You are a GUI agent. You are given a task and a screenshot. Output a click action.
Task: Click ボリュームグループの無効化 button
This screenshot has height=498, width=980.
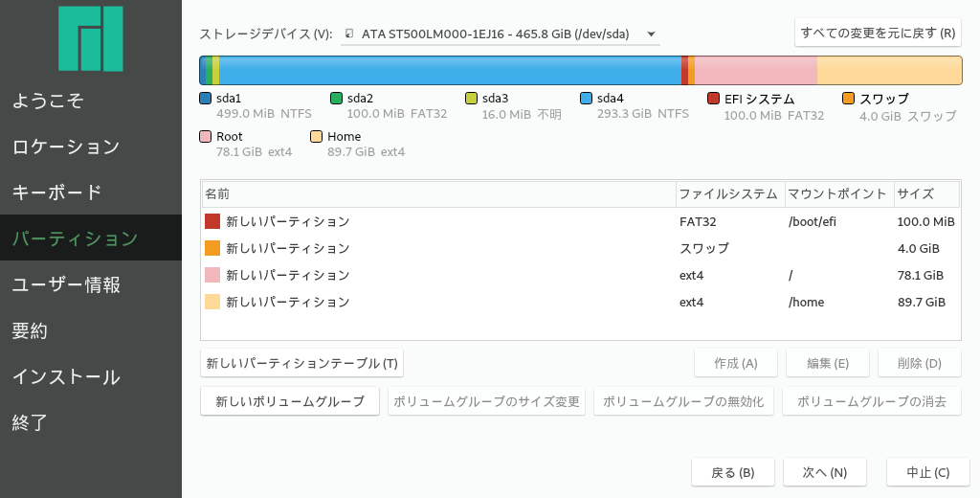point(683,401)
